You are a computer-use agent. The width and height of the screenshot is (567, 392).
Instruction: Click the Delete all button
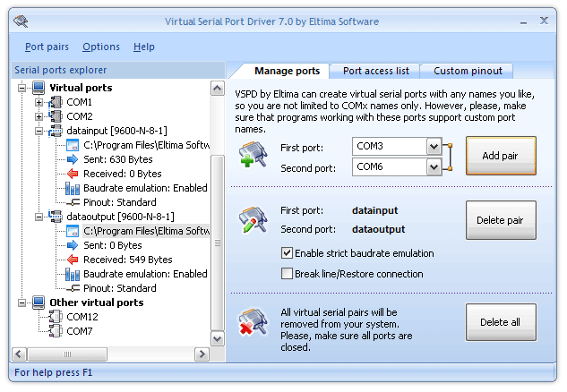coord(501,322)
